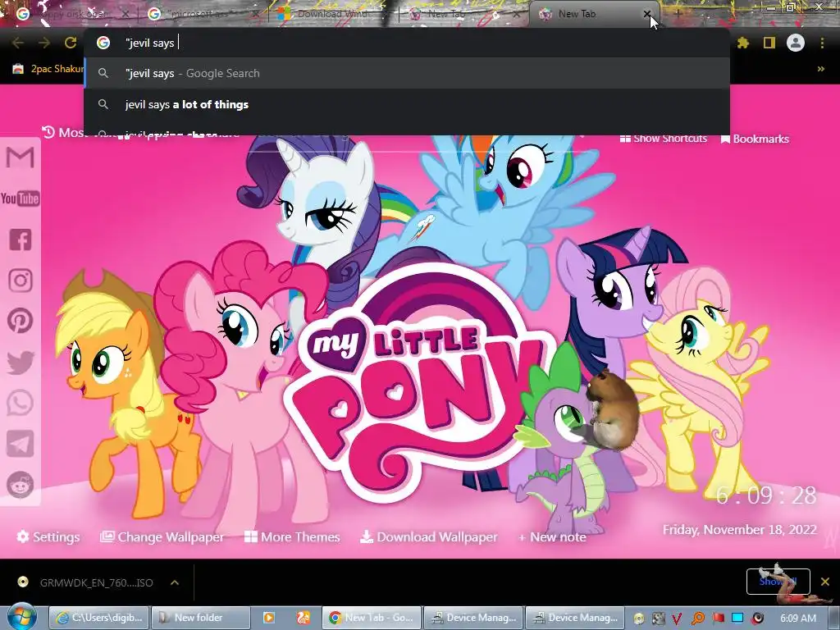Screen dimensions: 840x630
Task: Open Bookmarks on the new tab page
Action: 755,139
